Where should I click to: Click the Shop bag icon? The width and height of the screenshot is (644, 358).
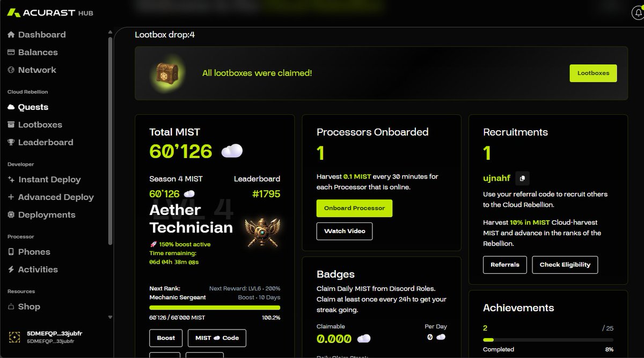(x=11, y=307)
